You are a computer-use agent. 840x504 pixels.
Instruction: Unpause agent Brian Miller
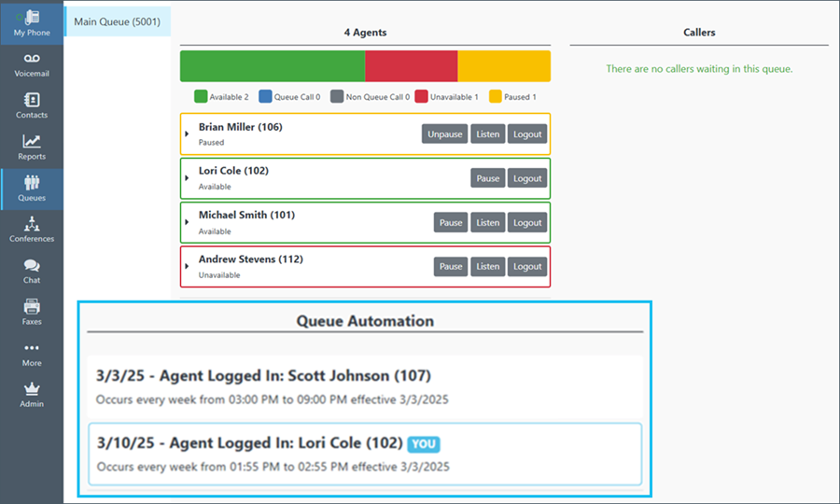[444, 134]
